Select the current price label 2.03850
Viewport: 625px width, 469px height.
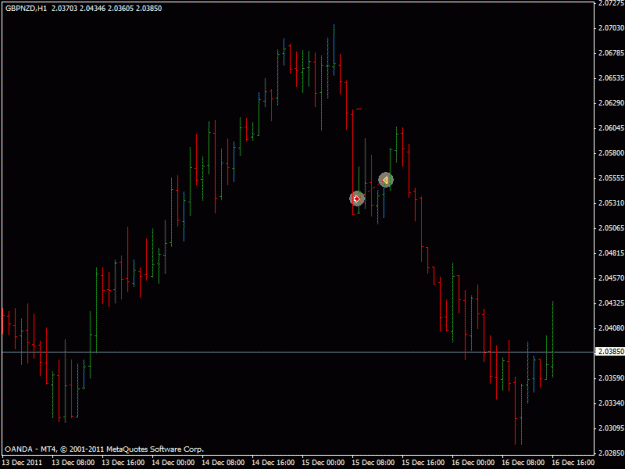(x=610, y=351)
